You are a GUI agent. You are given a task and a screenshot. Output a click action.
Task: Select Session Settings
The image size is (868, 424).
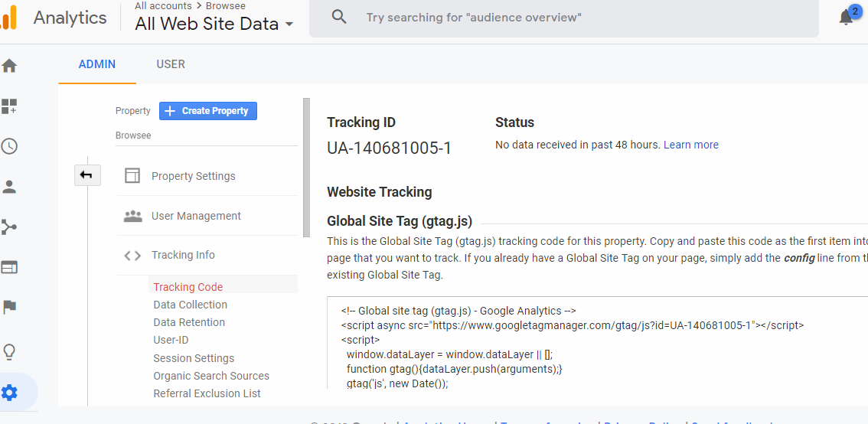tap(194, 358)
